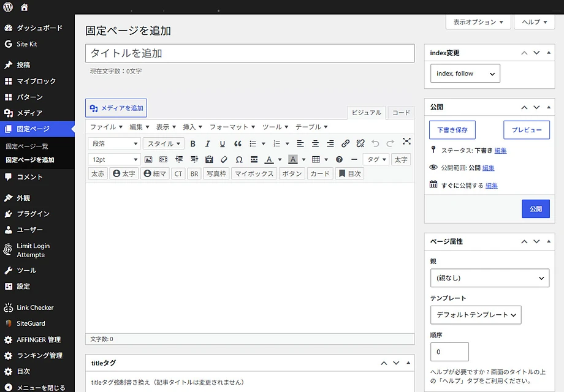The width and height of the screenshot is (564, 392).
Task: Expand the ヘルプ help tab
Action: pyautogui.click(x=534, y=22)
